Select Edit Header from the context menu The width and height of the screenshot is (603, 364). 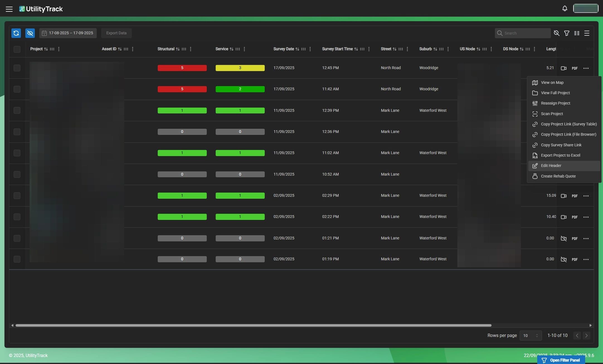(x=551, y=166)
